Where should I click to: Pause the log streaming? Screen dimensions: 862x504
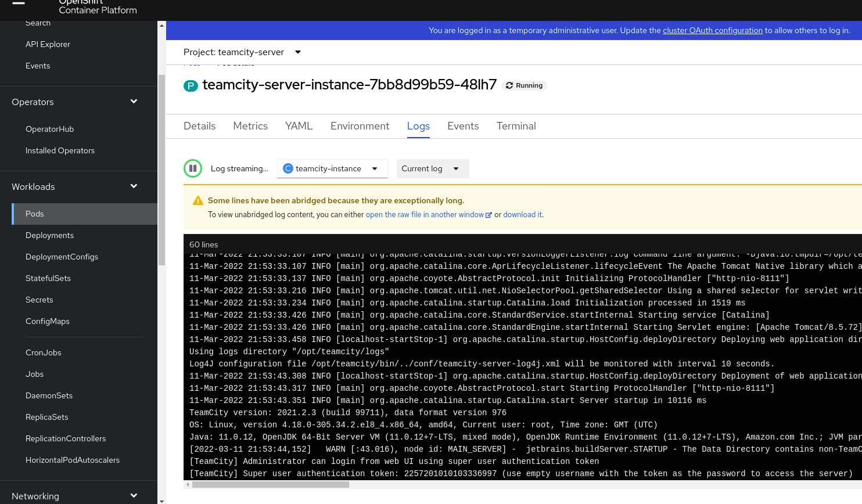pyautogui.click(x=192, y=168)
